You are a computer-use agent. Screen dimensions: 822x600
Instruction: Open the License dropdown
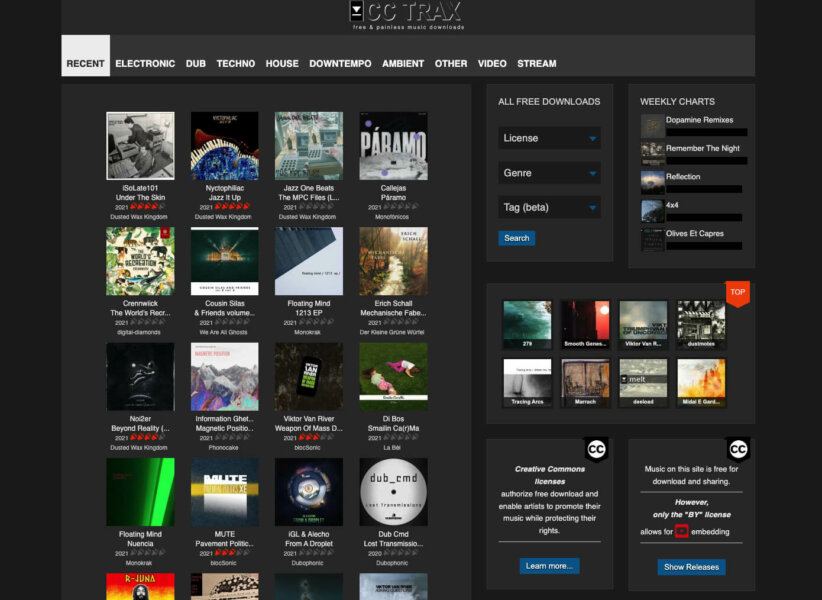click(x=549, y=138)
